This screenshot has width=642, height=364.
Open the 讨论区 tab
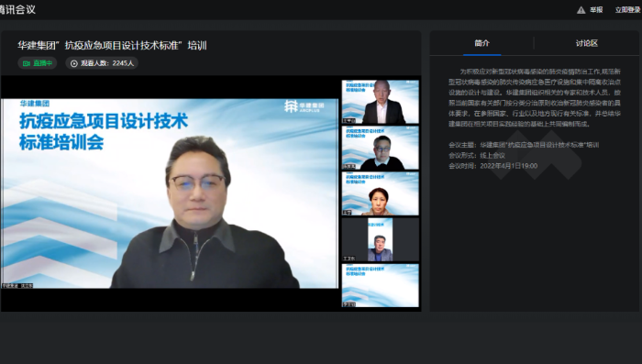[x=587, y=43]
